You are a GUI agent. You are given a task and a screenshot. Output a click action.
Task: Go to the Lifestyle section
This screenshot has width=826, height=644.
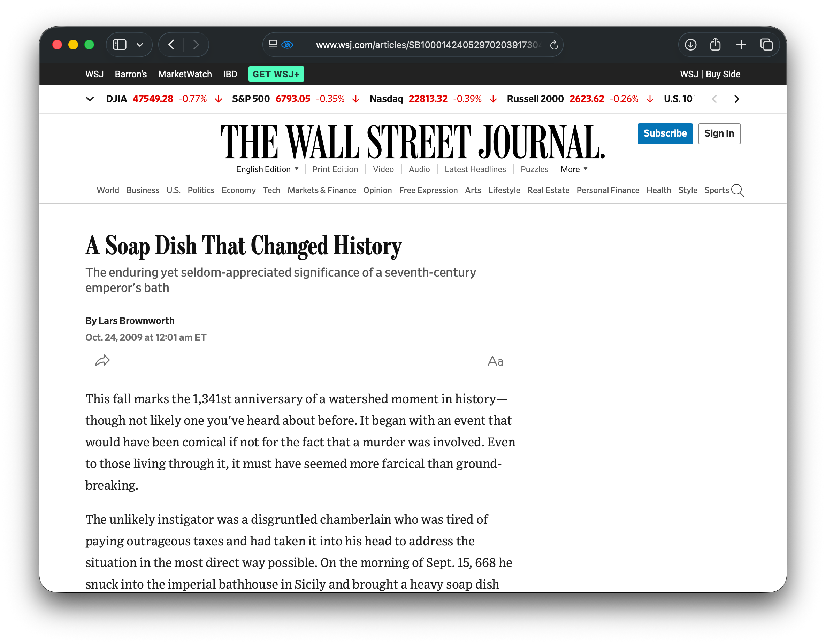click(504, 190)
